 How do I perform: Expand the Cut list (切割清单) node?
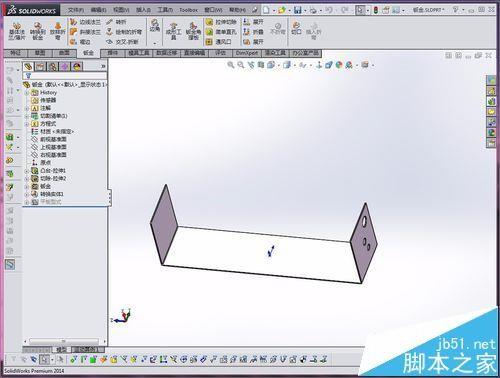pos(27,116)
